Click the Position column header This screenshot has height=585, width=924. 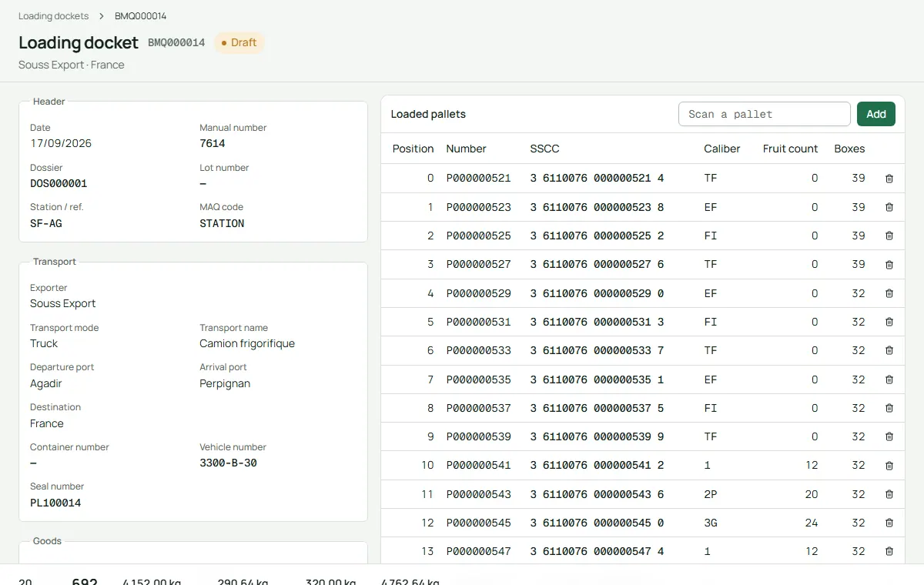pyautogui.click(x=413, y=149)
